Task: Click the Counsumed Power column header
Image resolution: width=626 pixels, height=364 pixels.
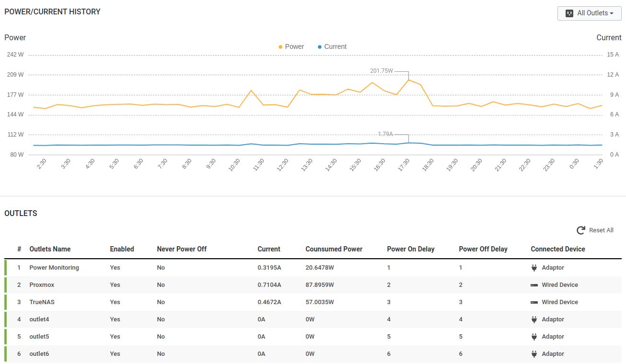Action: point(334,249)
